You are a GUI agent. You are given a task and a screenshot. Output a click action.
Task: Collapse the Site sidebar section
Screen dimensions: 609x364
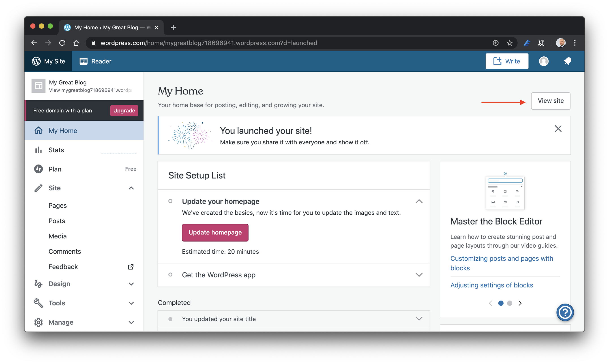pyautogui.click(x=131, y=188)
